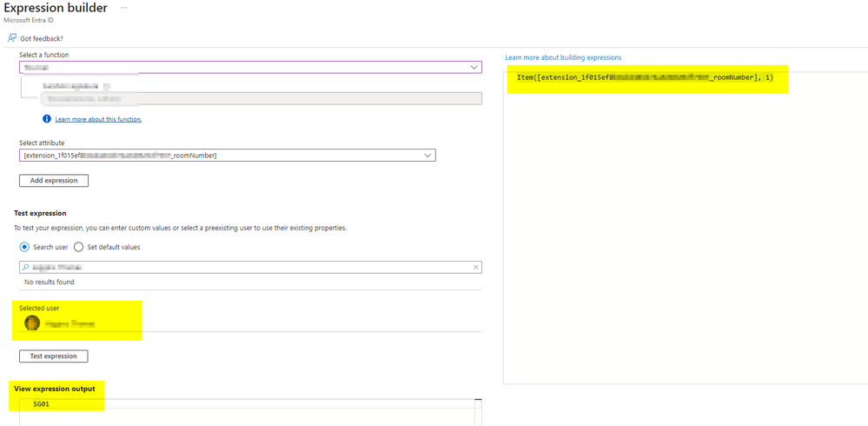868x426 pixels.
Task: Click the Select attribute chevron arrow
Action: click(x=427, y=156)
